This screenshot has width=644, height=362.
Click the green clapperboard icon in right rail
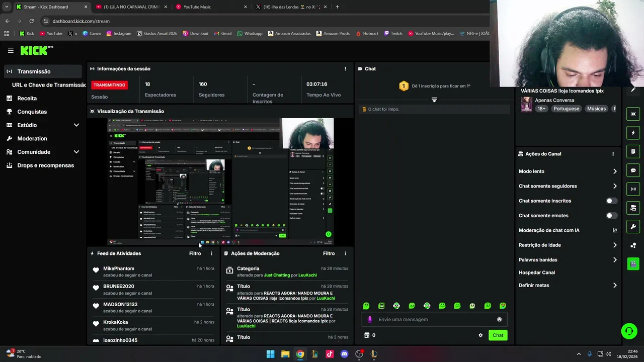633,264
